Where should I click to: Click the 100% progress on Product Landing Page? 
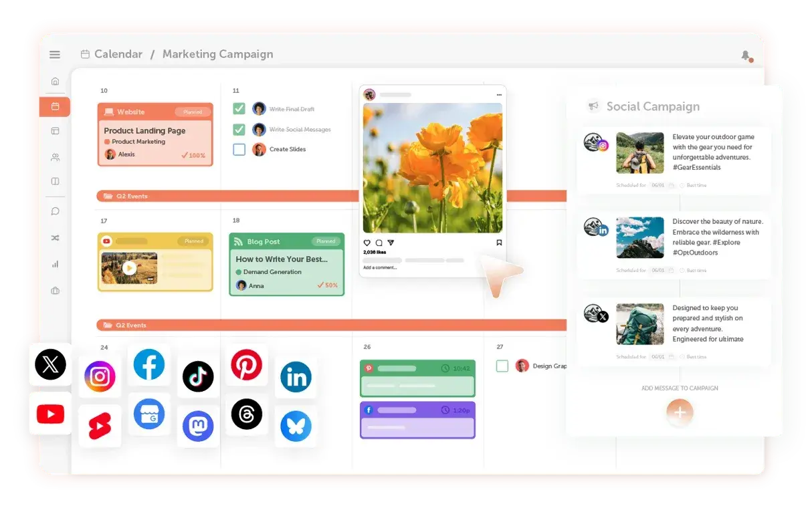193,155
